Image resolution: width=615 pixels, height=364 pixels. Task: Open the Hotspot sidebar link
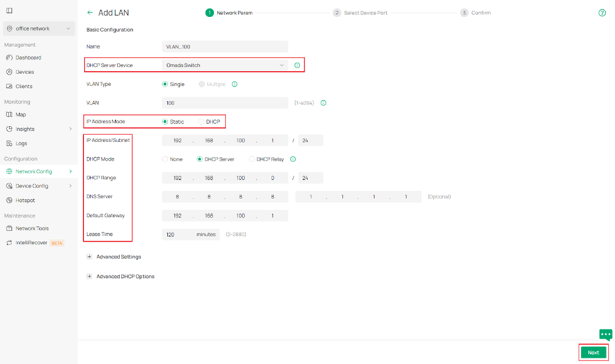25,200
